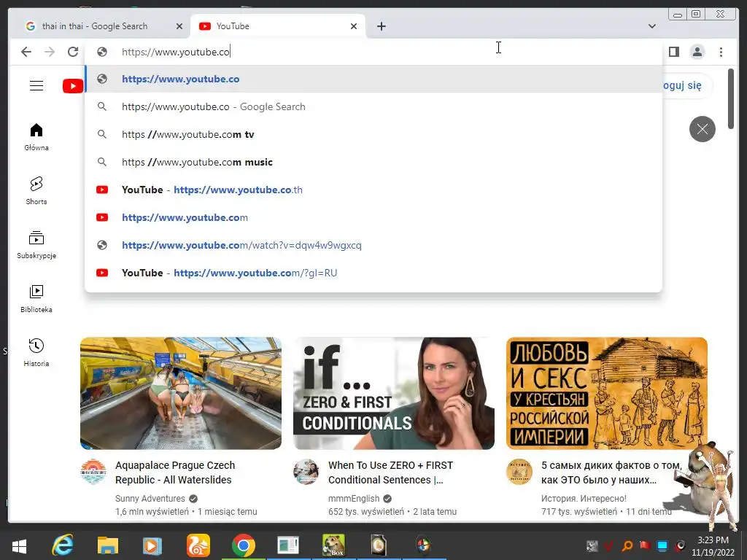Viewport: 747px width, 560px height.
Task: Click the page vertical scrollbar
Action: point(731,98)
